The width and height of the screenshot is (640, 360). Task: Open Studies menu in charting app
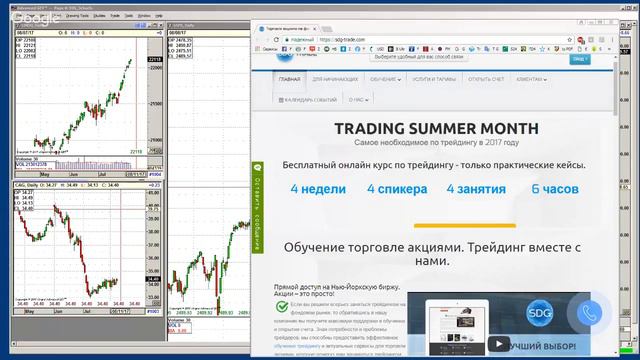[x=99, y=16]
